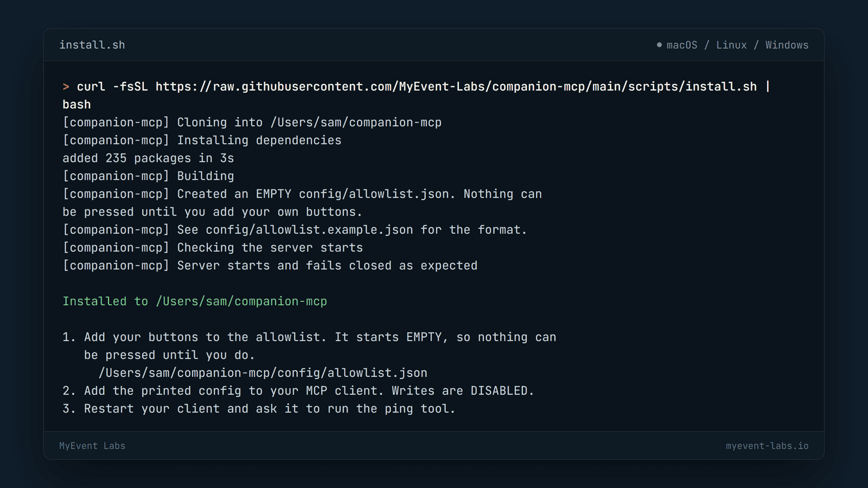
Task: Open the myevent-labs.io footer link
Action: click(x=767, y=446)
